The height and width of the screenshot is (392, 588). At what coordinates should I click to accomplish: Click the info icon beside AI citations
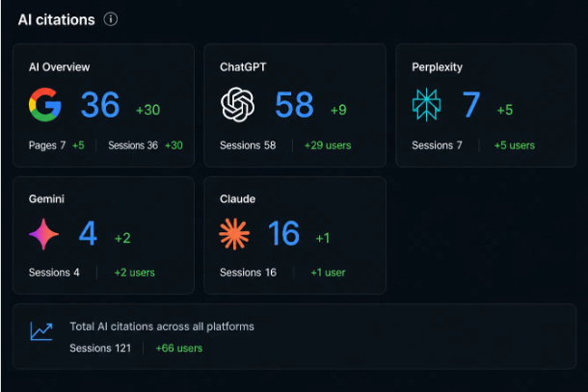111,19
